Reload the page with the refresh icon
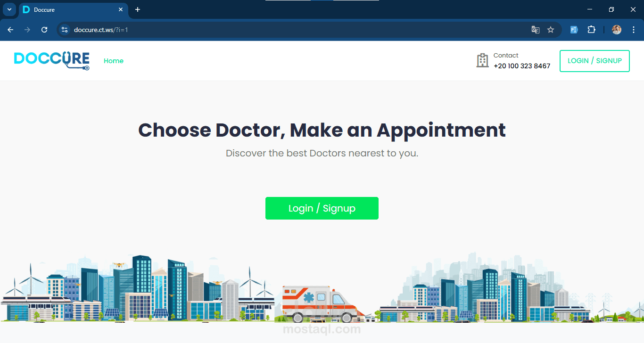644x343 pixels. (x=44, y=30)
